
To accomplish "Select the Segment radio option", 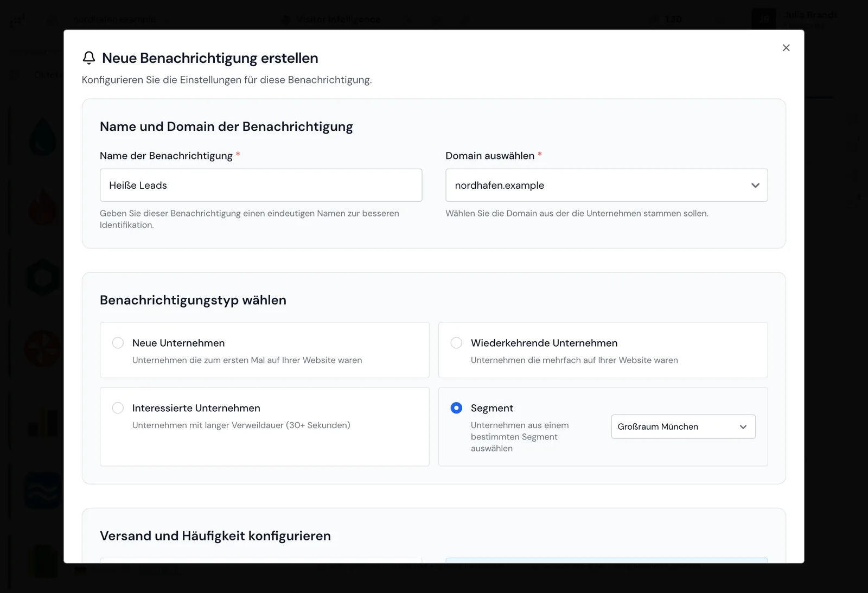I will tap(457, 408).
